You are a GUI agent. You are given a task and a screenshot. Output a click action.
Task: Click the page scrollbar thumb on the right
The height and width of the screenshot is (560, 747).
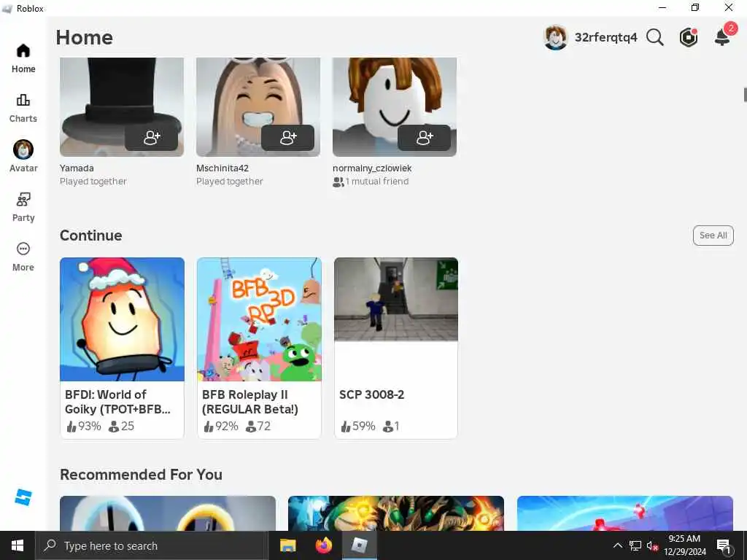click(x=745, y=94)
